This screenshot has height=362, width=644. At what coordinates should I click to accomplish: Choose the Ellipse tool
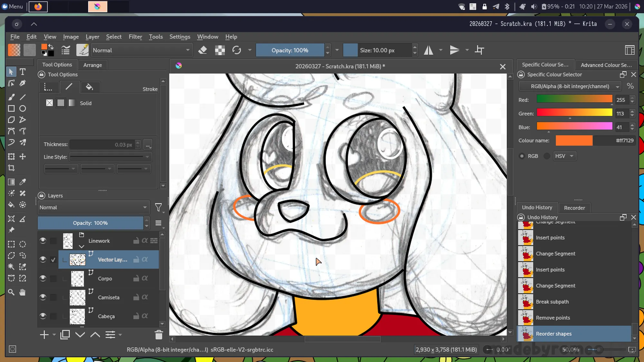(23, 109)
